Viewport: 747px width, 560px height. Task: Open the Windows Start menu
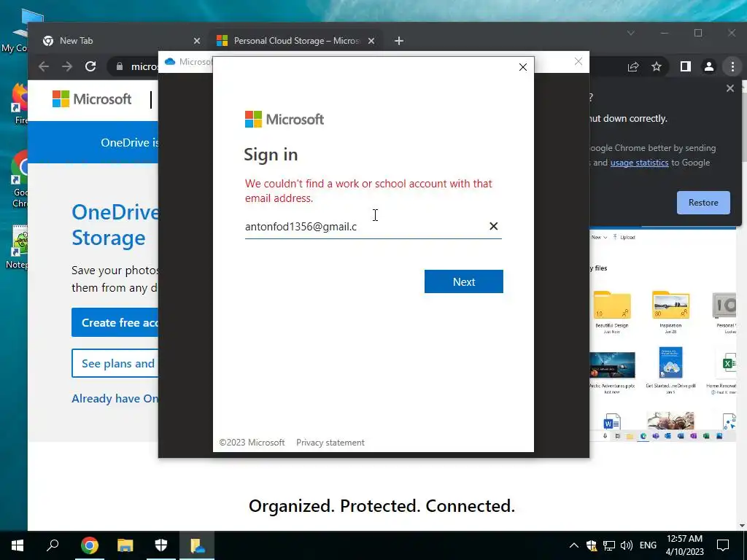coord(18,545)
